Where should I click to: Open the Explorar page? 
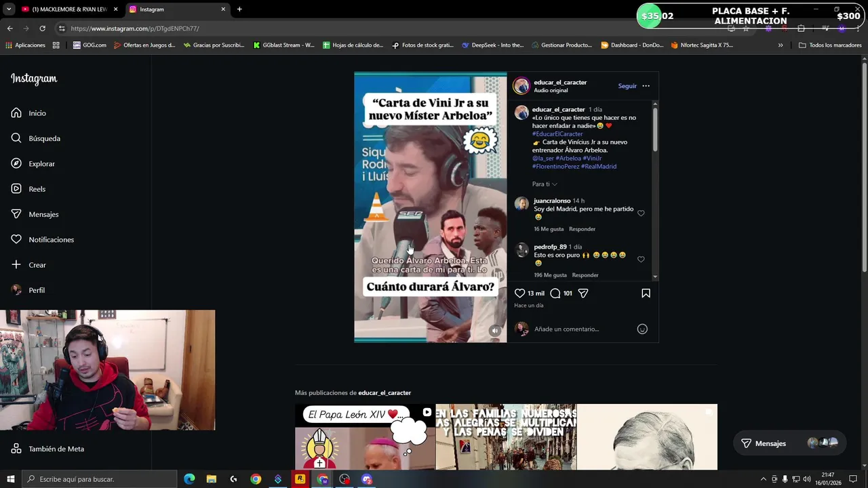point(33,163)
